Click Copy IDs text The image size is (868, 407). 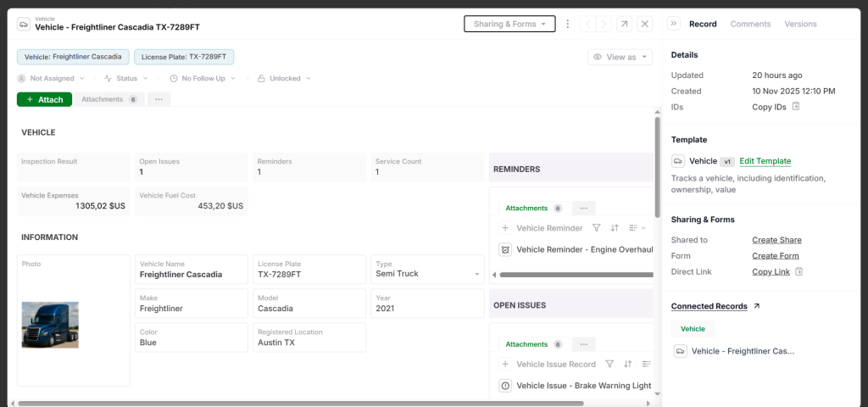tap(769, 107)
